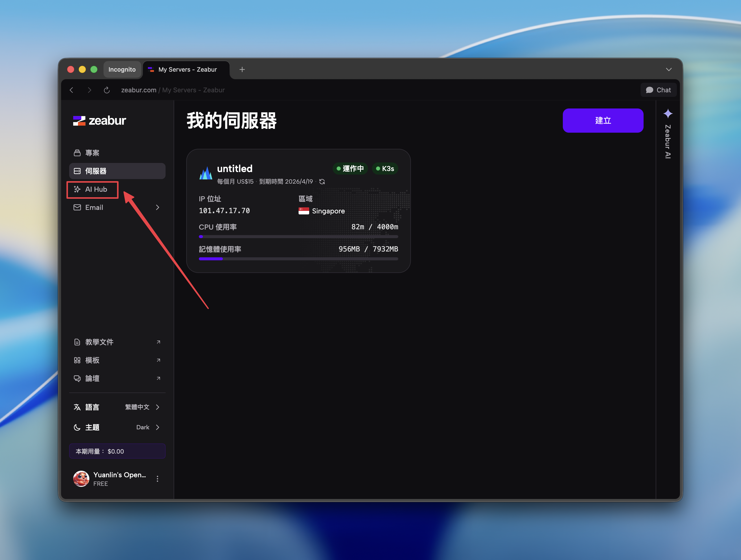Expand the Email submenu chevron
This screenshot has height=560, width=741.
pos(157,208)
